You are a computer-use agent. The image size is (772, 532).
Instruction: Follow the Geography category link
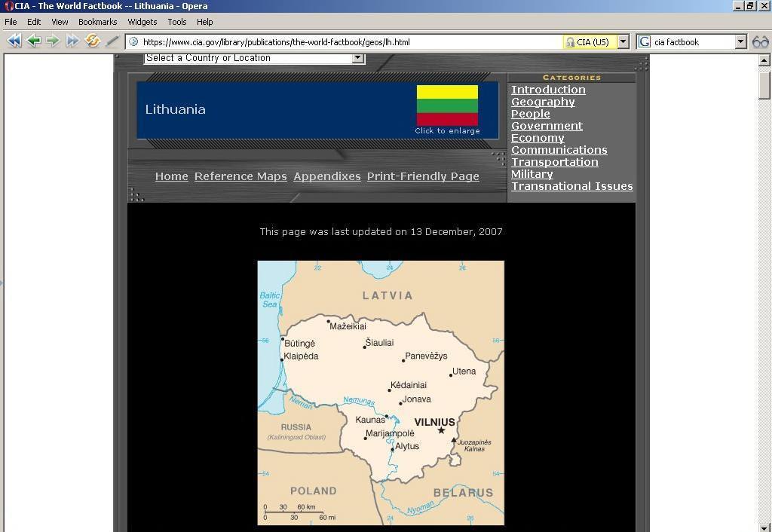click(x=543, y=102)
